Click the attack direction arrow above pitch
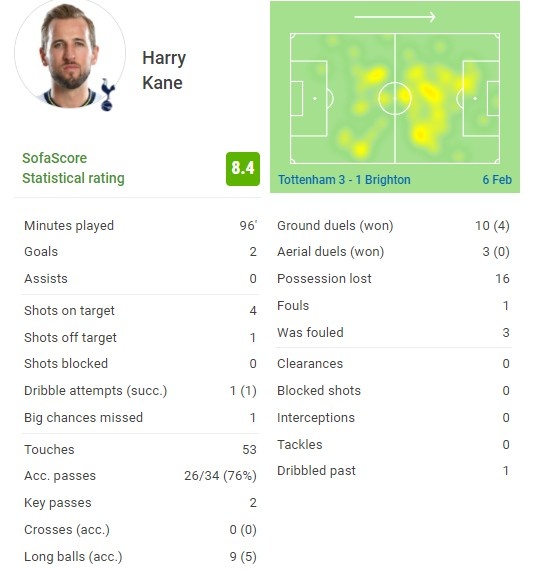 395,17
